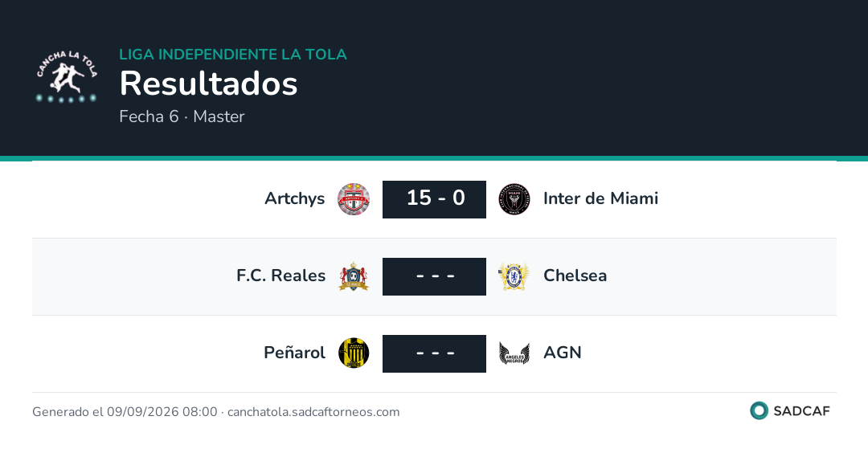868x453 pixels.
Task: Click the Inter de Miami team crest
Action: tap(514, 199)
